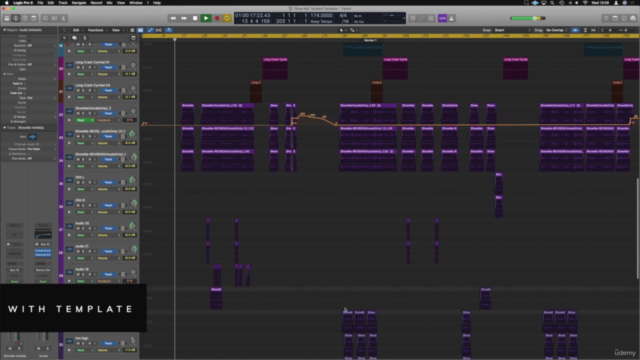Open the Edit menu in menu bar
The width and height of the screenshot is (640, 360).
tap(51, 3)
